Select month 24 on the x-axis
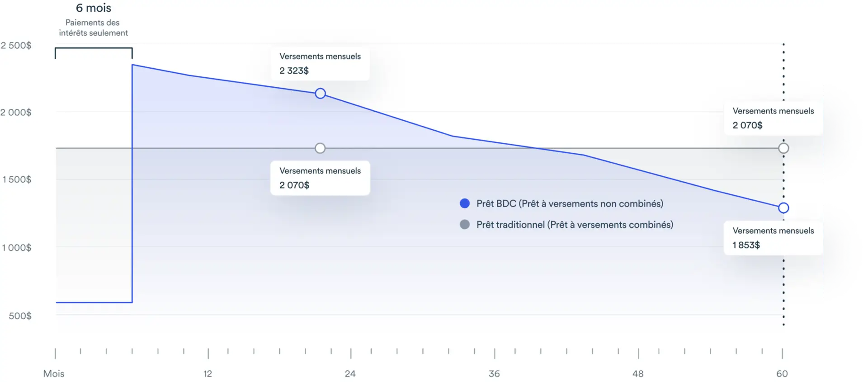Viewport: 868px width, 382px height. pos(350,374)
